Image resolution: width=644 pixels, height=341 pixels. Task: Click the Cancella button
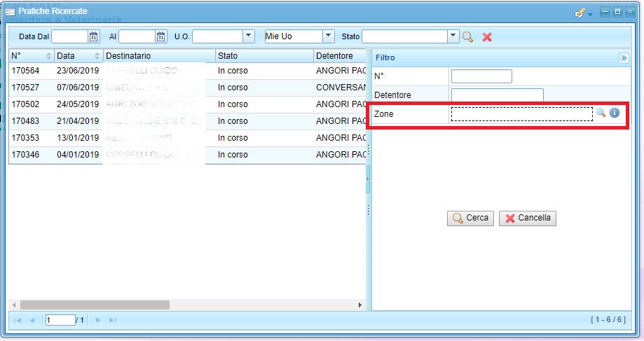[x=528, y=218]
